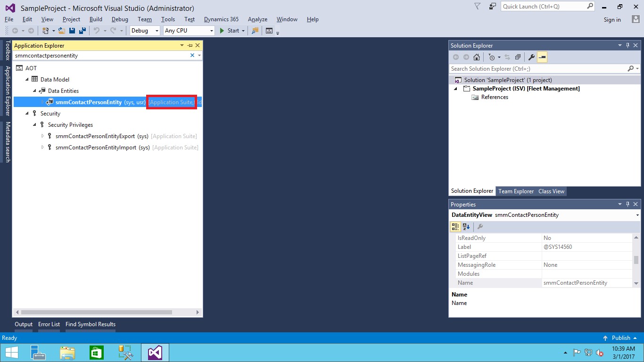Click Publish in the status bar
644x362 pixels.
pos(621,338)
